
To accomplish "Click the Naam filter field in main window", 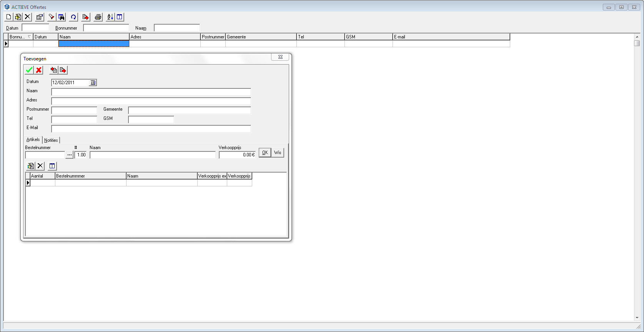I will click(x=177, y=28).
